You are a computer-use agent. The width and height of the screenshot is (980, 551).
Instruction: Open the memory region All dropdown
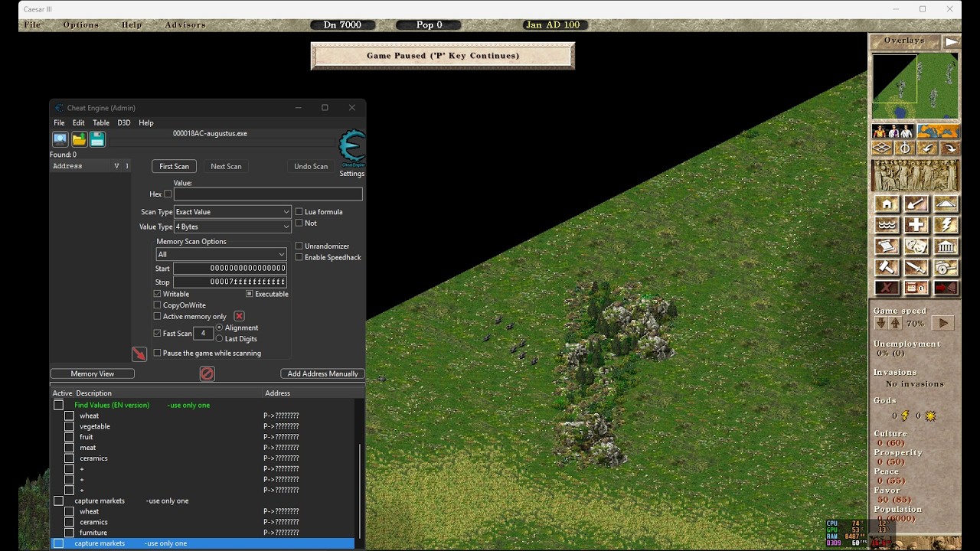(221, 254)
